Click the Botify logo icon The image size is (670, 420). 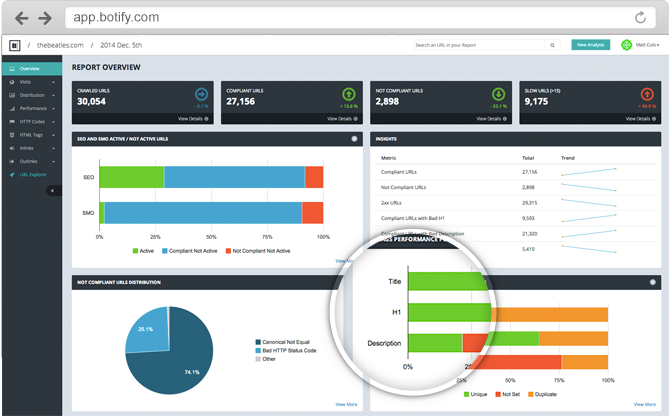click(x=15, y=45)
